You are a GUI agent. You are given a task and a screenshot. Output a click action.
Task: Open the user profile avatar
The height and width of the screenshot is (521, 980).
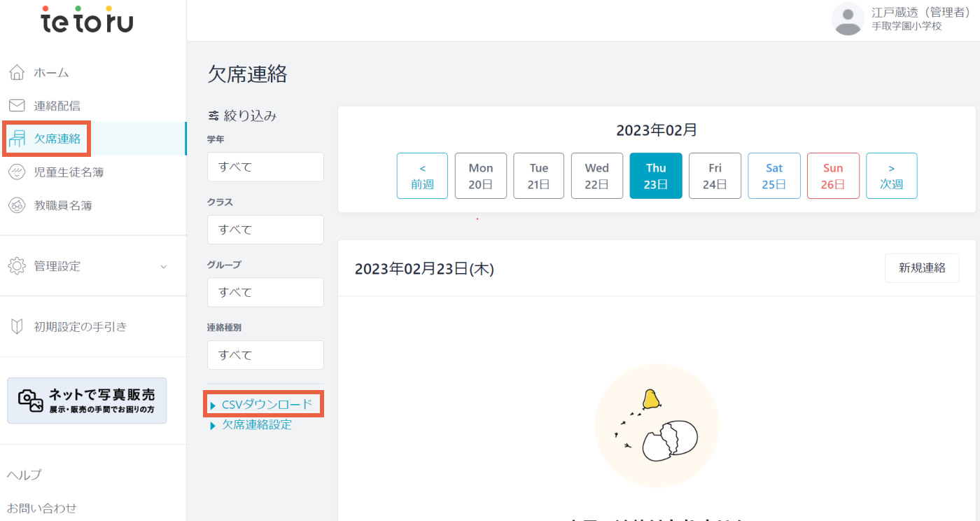pyautogui.click(x=848, y=19)
